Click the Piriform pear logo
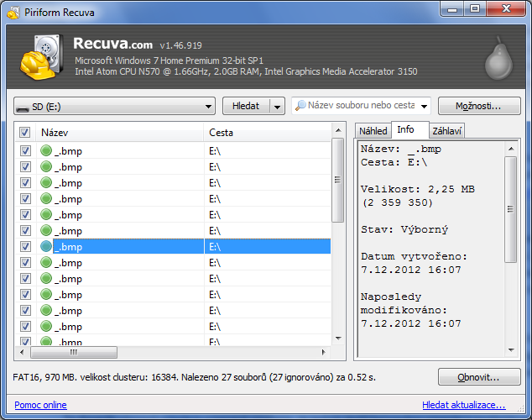This screenshot has height=420, width=532. tap(498, 58)
